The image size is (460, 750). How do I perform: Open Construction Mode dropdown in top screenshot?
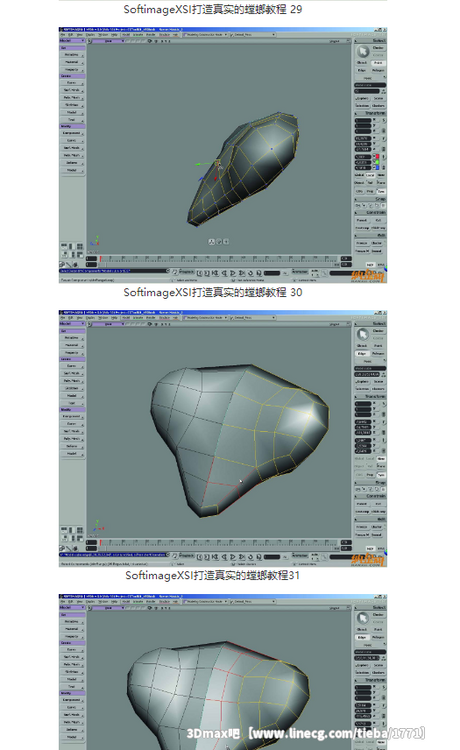(206, 35)
